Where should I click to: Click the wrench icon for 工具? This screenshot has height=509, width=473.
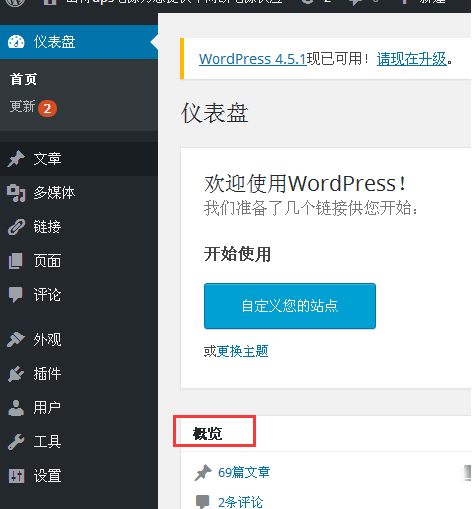[16, 442]
